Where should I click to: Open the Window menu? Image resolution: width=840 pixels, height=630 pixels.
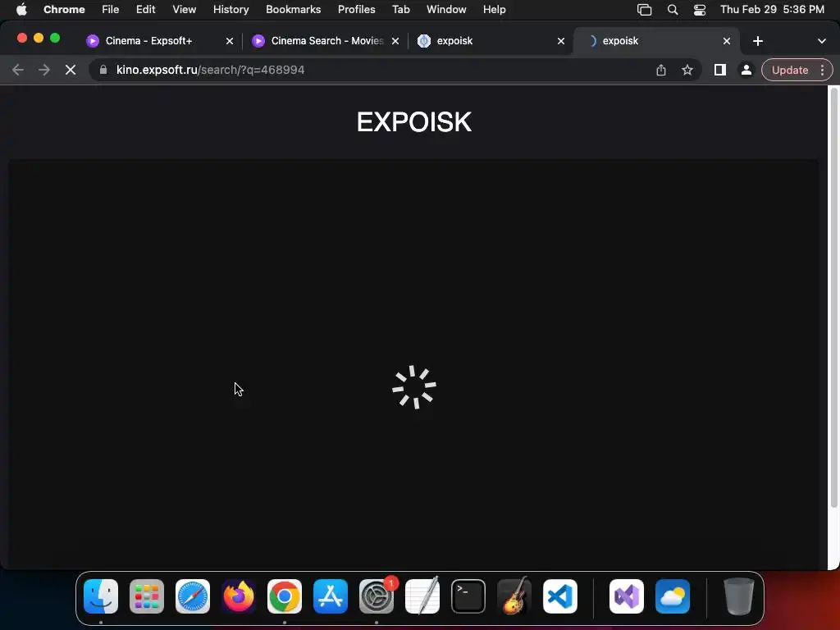click(446, 9)
